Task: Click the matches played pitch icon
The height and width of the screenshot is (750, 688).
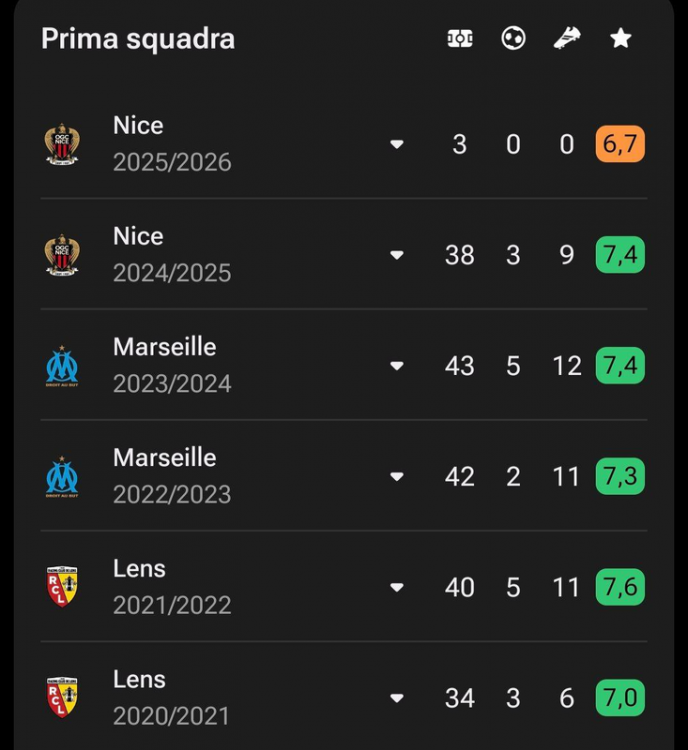Action: tap(460, 39)
